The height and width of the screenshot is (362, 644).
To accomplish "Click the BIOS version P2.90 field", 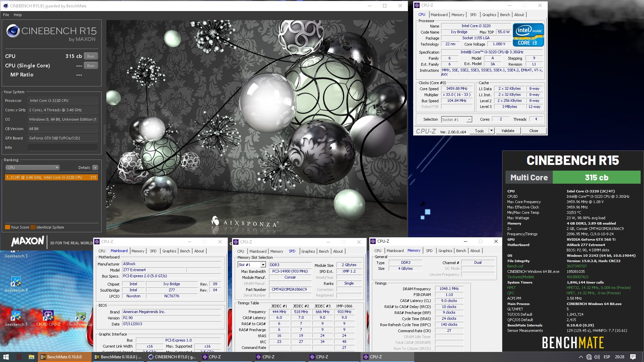I will coord(171,318).
